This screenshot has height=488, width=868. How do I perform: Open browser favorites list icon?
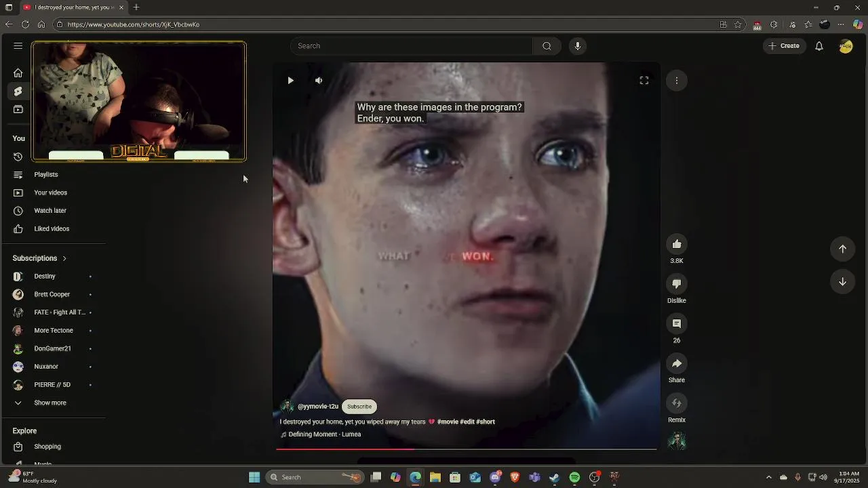808,24
